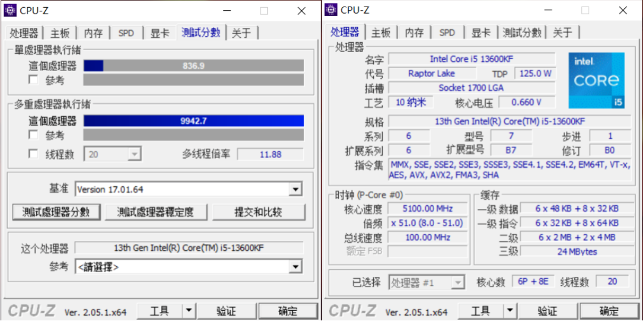Viewport: 644px width, 321px height.
Task: Click 指令集 instruction list text
Action: pos(510,169)
